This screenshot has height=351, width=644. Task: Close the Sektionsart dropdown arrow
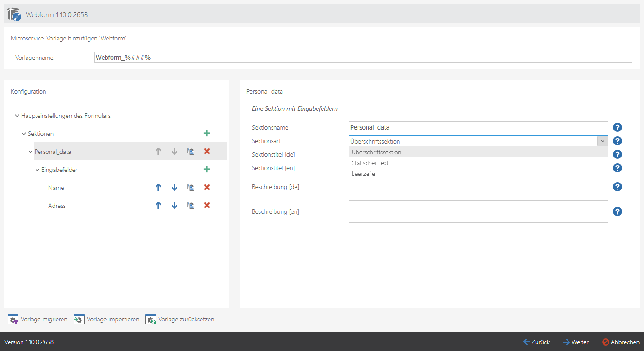click(602, 141)
